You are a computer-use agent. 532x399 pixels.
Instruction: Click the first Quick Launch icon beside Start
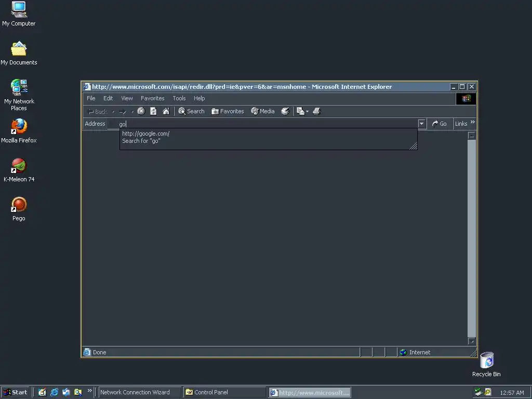42,392
